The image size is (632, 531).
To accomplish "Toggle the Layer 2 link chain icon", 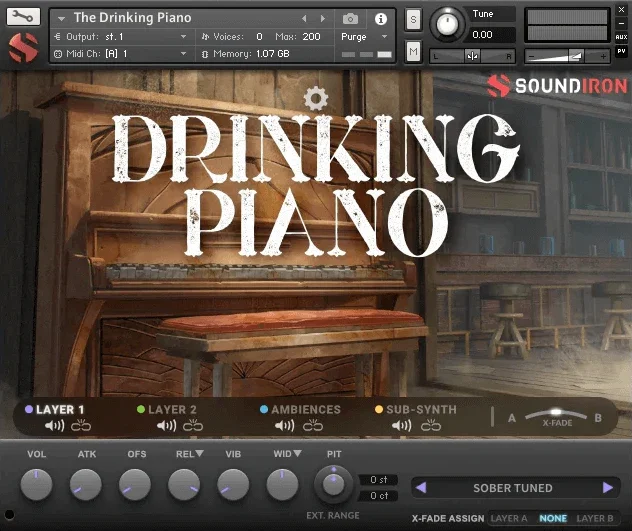I will click(193, 425).
